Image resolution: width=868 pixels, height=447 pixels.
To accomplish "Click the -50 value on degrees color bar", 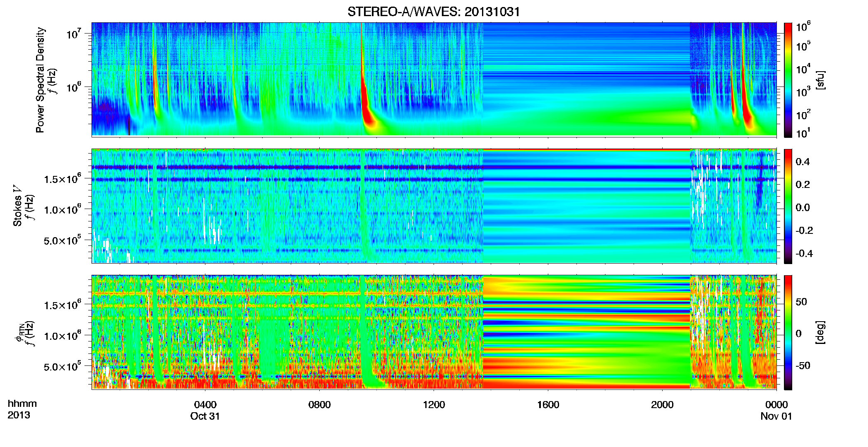I will [x=803, y=365].
